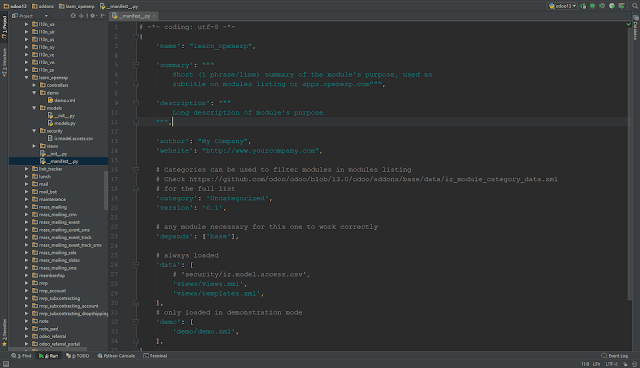Screen dimensions: 640x368
Task: Toggle the Project side tool window button
Action: pos(4,27)
